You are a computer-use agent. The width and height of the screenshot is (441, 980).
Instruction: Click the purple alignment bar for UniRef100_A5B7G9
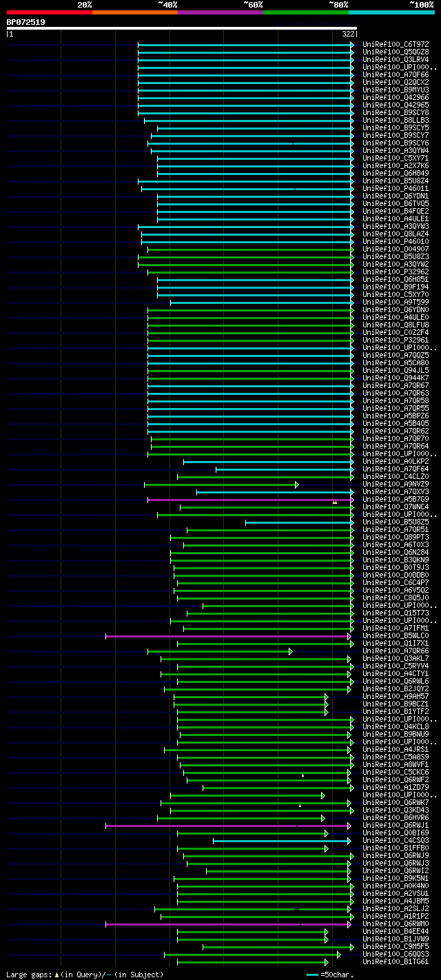click(x=250, y=500)
